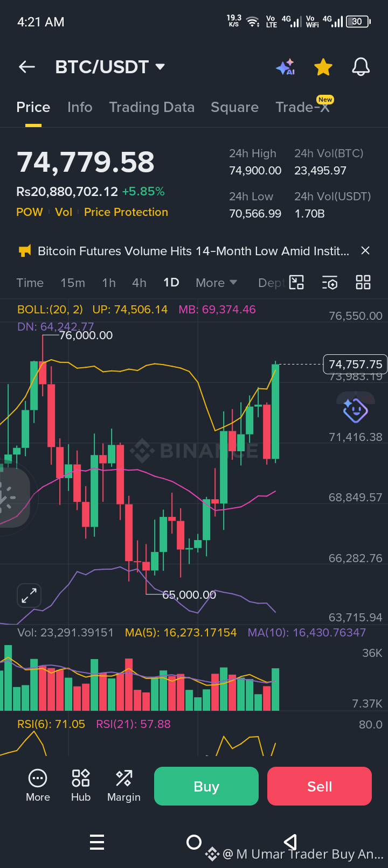This screenshot has height=868, width=388.
Task: Tap the smiling chatbot floating icon
Action: point(355,411)
